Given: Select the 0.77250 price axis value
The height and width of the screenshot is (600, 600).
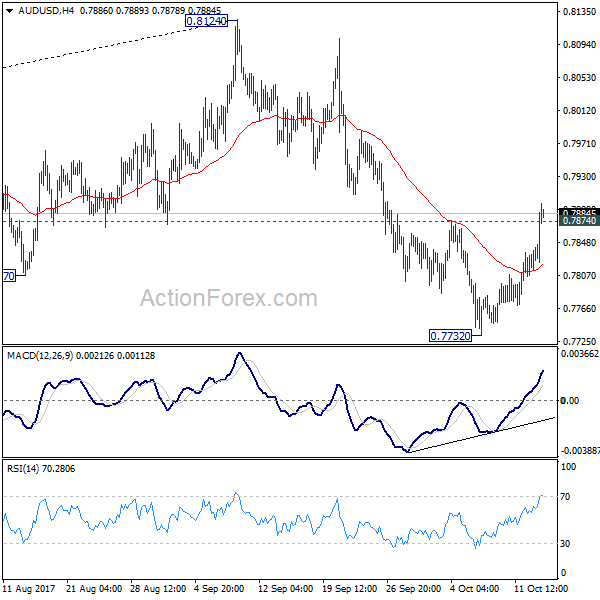Looking at the screenshot, I should 579,341.
